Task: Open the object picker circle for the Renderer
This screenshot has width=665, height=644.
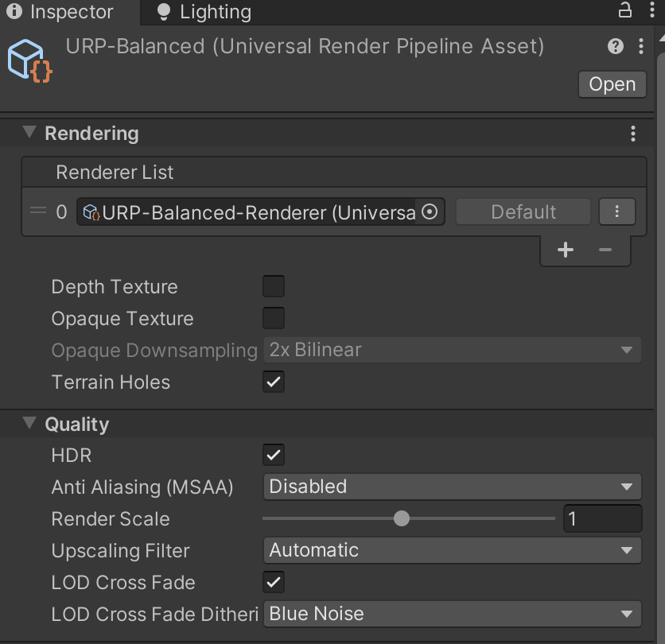Action: [428, 211]
